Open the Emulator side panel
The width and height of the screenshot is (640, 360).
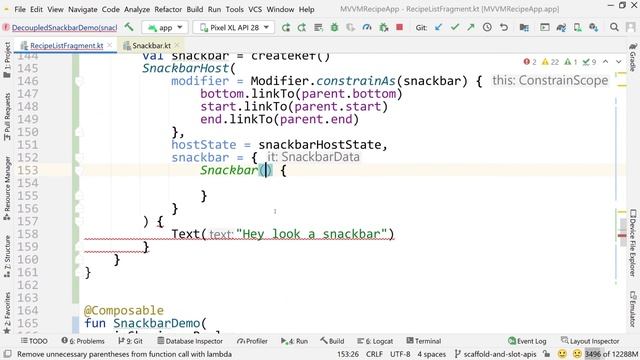[633, 309]
